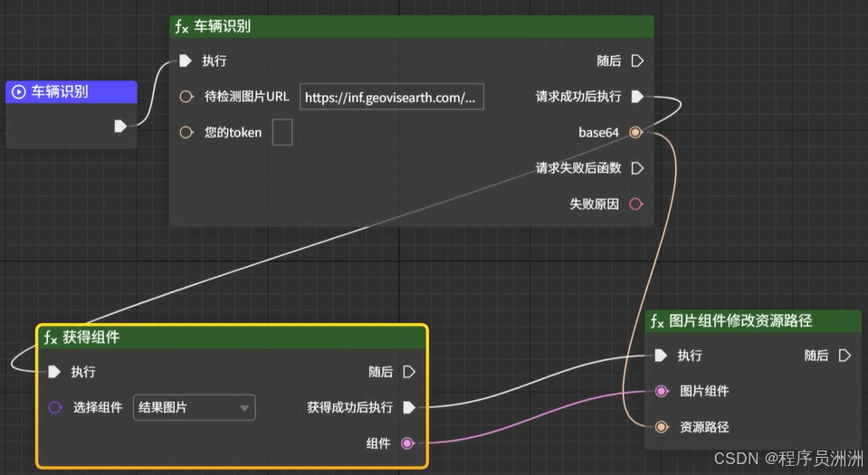Click the 获得成功后执行 label
868x475 pixels.
350,407
